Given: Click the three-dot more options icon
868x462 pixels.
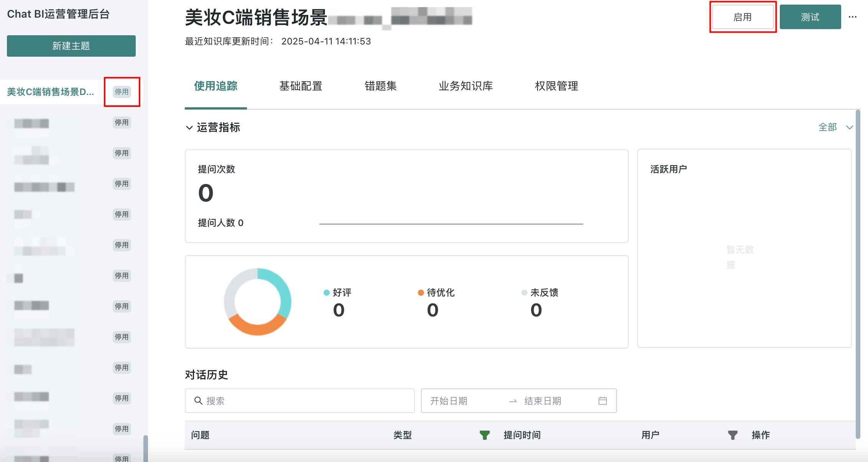Looking at the screenshot, I should pyautogui.click(x=852, y=17).
